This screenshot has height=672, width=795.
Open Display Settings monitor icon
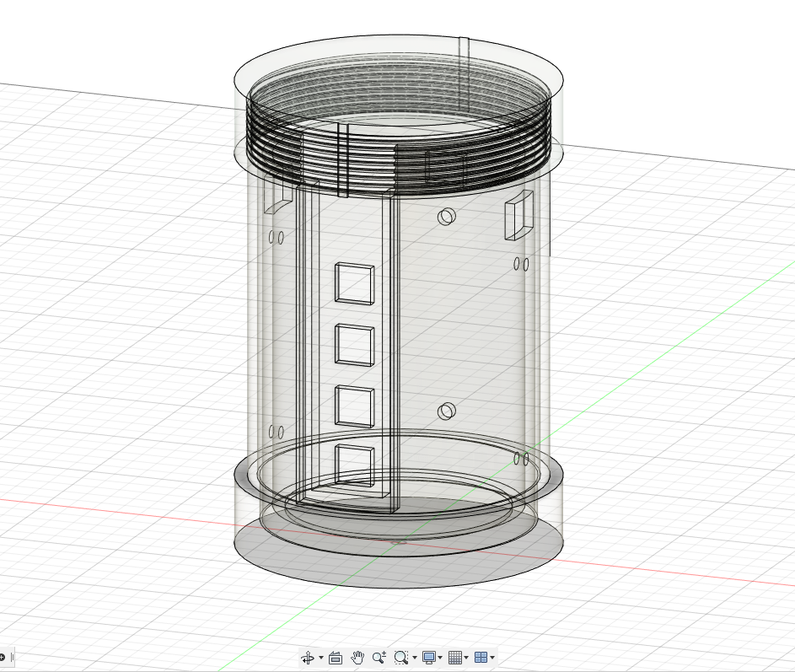point(429,658)
